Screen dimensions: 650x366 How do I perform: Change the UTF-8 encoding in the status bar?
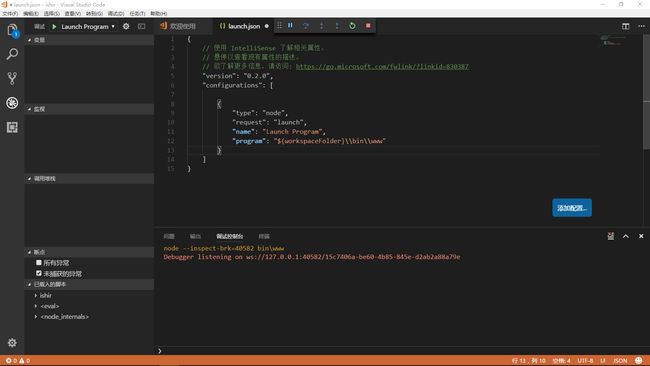(x=585, y=361)
